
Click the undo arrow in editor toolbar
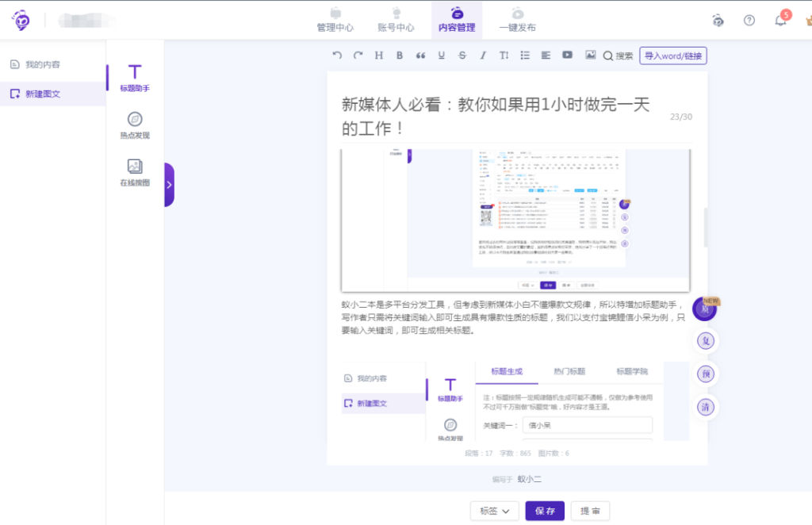point(337,56)
